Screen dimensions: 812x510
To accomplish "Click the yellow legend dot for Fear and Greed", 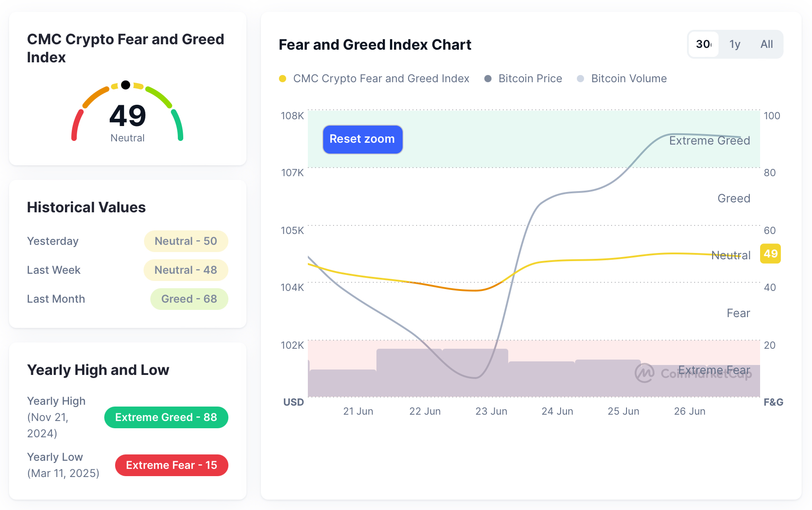I will [x=283, y=79].
